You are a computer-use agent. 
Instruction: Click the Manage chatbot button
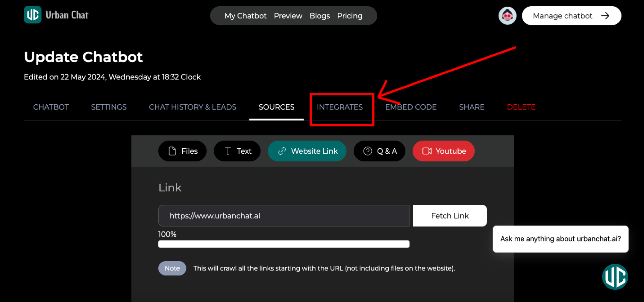(571, 16)
